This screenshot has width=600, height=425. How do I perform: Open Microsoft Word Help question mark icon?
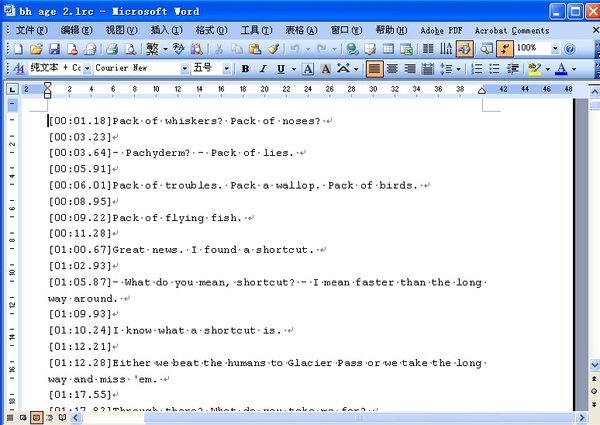(570, 49)
